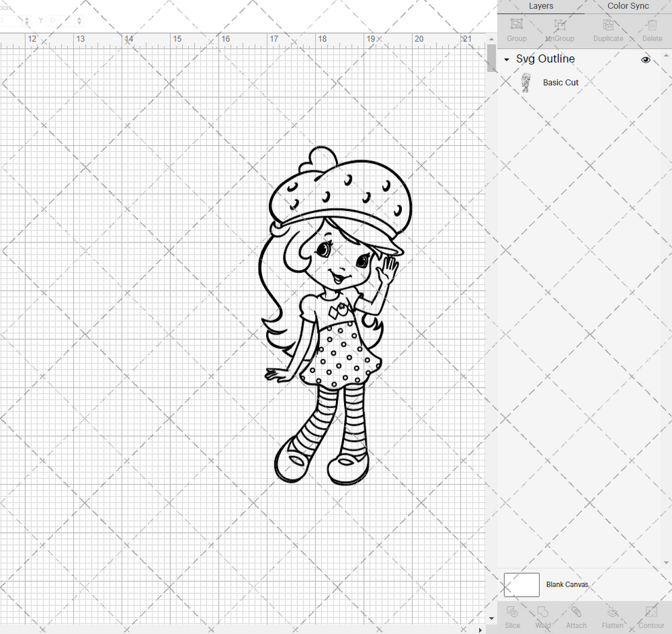Viewport: 672px width, 634px height.
Task: Open the X position stepper down arrow
Action: point(27,22)
